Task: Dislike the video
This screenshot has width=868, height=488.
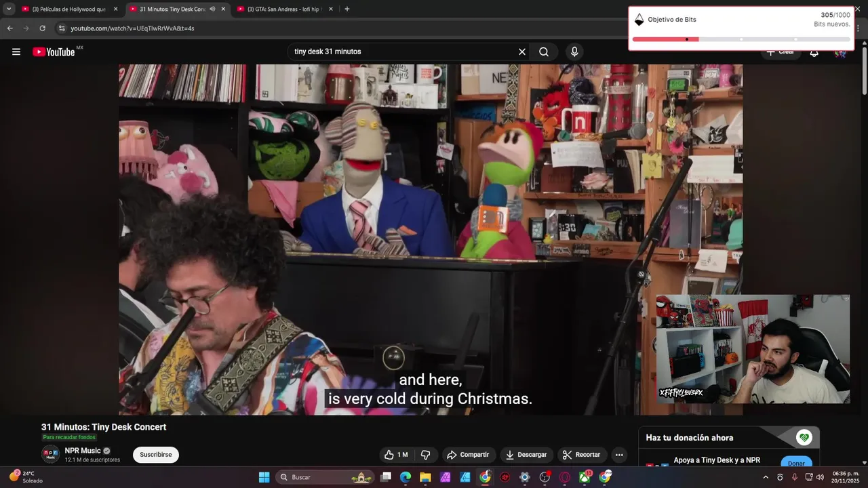Action: click(426, 455)
